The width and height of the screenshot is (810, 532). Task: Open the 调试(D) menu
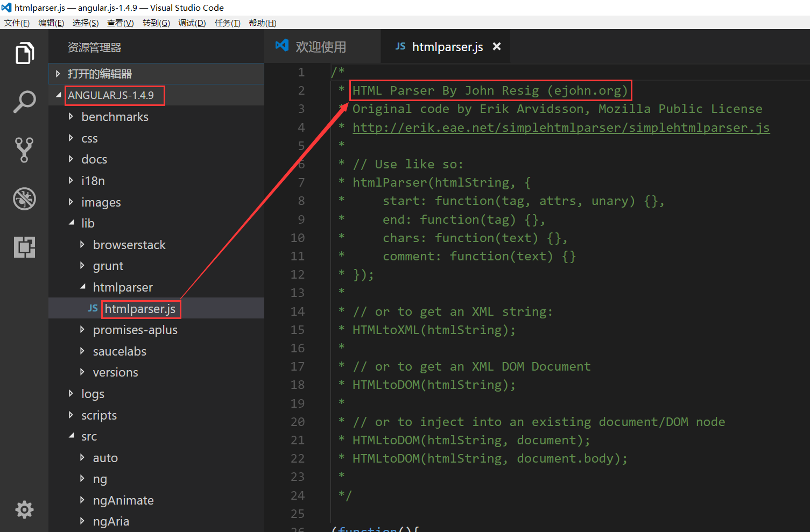pyautogui.click(x=192, y=23)
